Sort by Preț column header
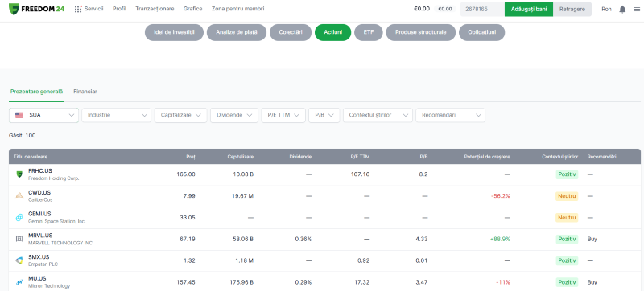The width and height of the screenshot is (644, 291). pos(190,157)
